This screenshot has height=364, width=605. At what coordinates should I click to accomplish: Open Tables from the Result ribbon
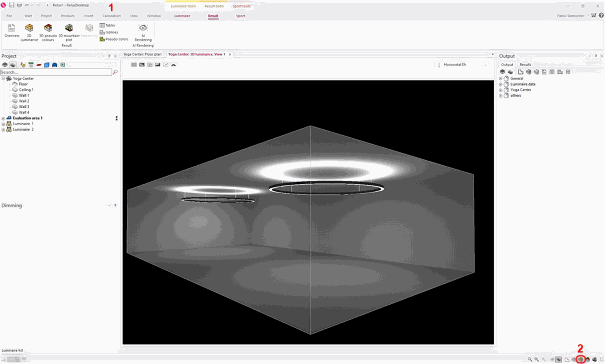point(108,25)
